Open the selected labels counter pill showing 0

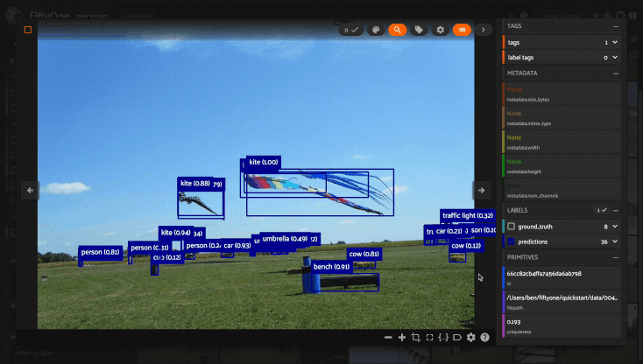point(351,30)
